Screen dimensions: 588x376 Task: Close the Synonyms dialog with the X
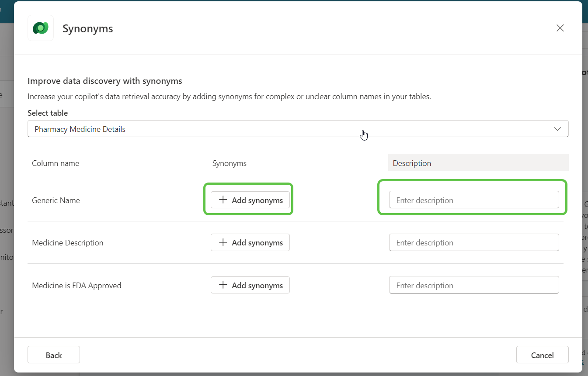pyautogui.click(x=560, y=28)
